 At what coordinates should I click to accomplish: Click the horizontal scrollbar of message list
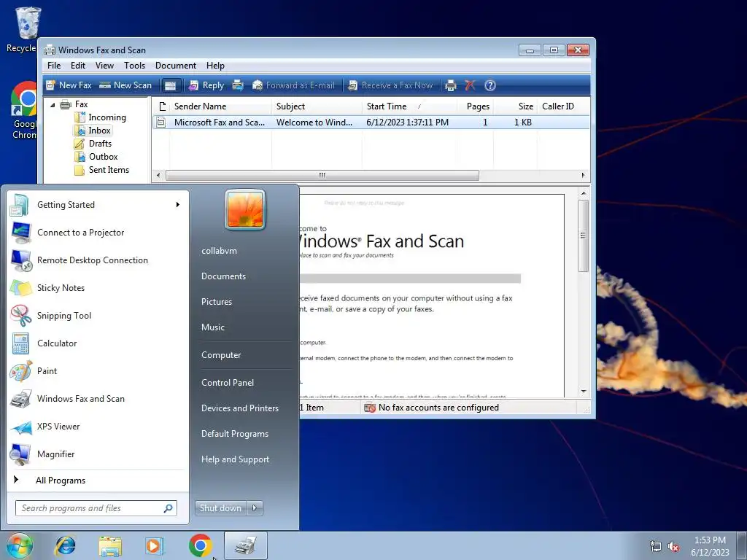click(x=322, y=175)
